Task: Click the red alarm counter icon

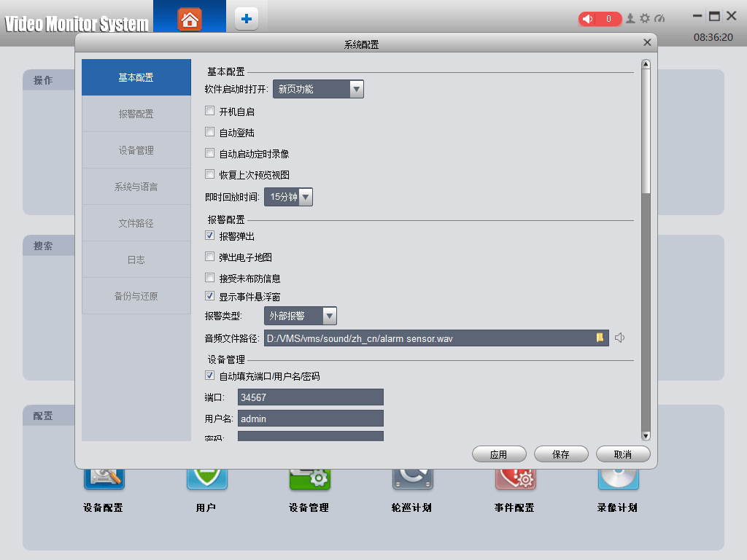Action: tap(600, 20)
